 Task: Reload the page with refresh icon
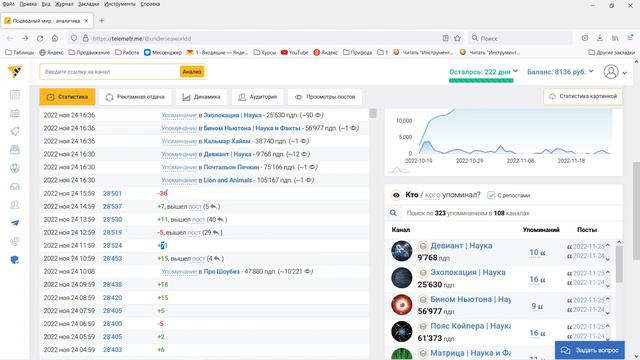[x=40, y=38]
